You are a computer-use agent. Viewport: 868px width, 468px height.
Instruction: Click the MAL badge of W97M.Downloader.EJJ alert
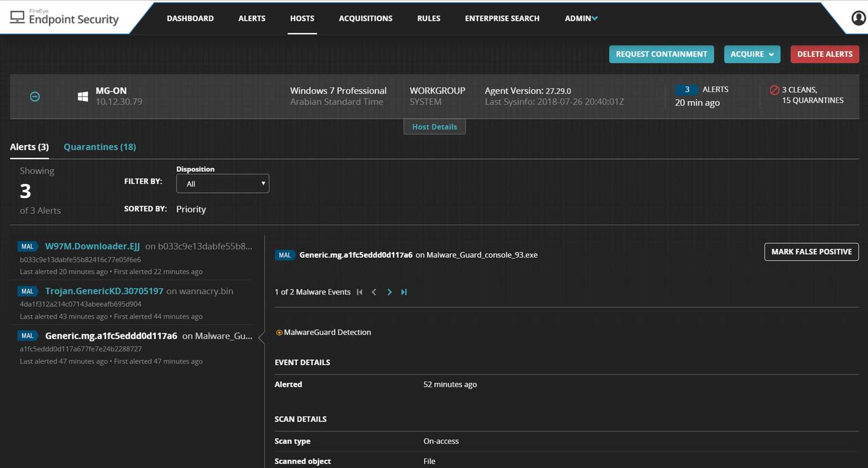click(28, 246)
